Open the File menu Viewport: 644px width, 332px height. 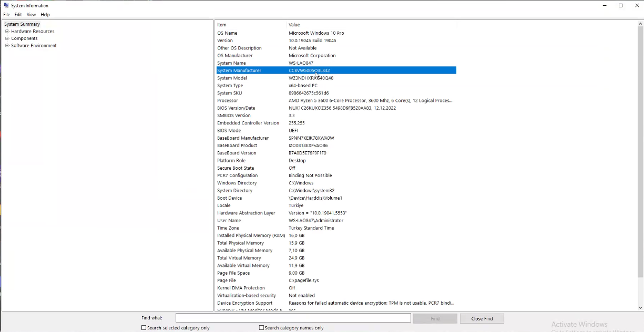(x=7, y=15)
